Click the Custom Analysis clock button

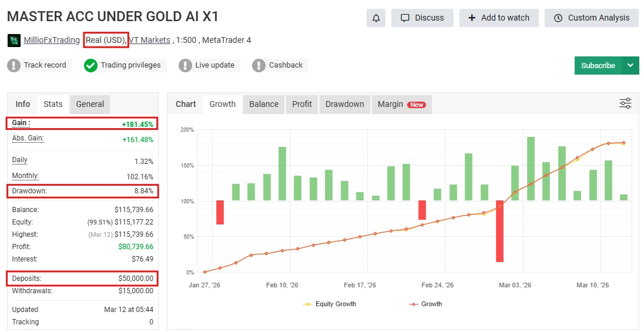point(591,18)
